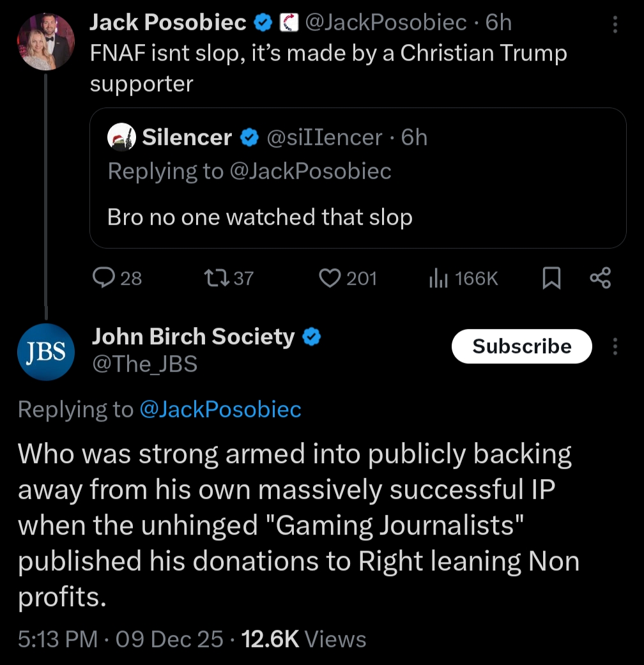Share the tweet via share icon
This screenshot has height=665, width=644.
pos(601,278)
